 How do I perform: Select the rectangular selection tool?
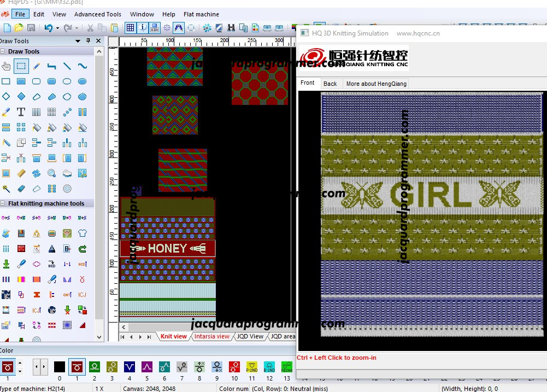21,66
